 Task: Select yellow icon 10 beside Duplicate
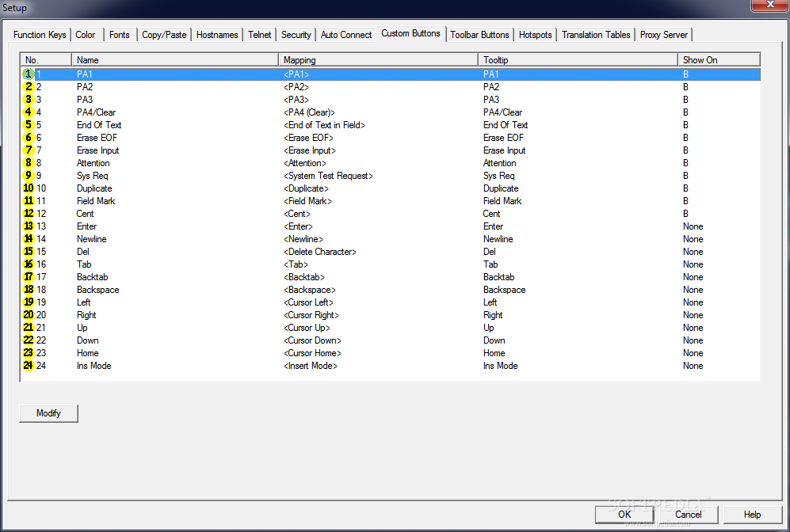[29, 188]
